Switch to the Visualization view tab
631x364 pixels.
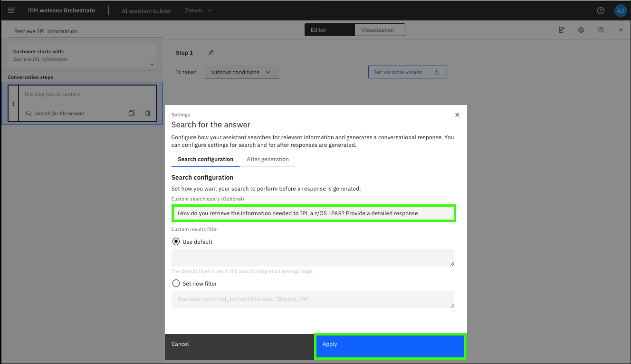pyautogui.click(x=377, y=30)
